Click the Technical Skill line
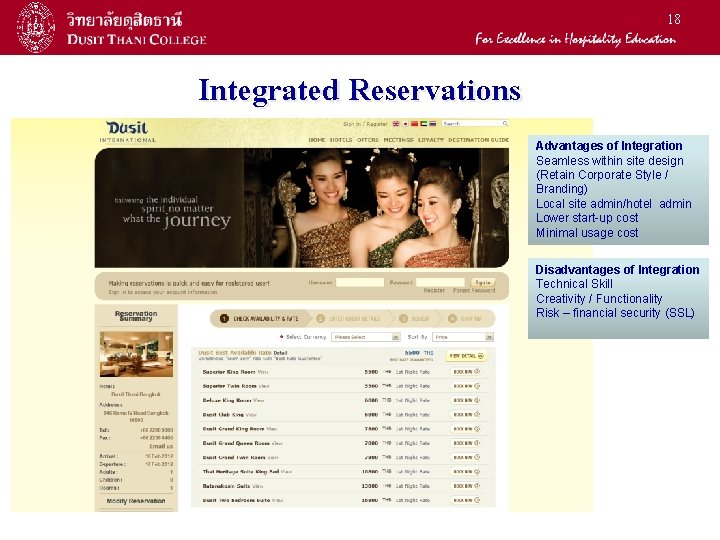 pos(574,284)
